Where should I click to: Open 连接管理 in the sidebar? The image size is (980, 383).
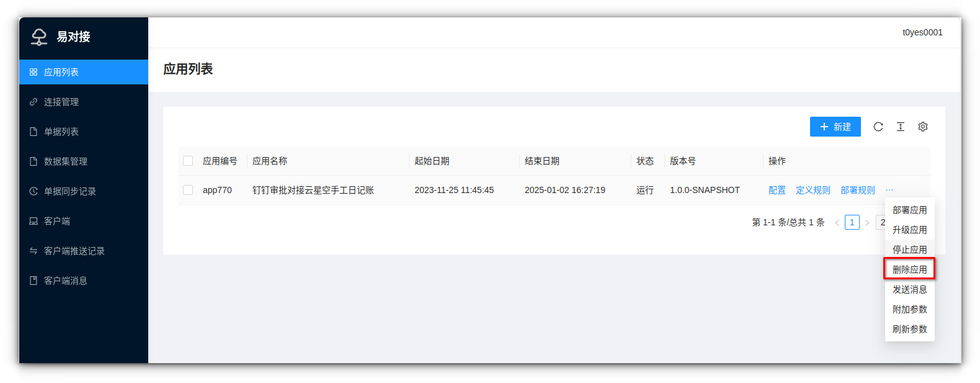point(61,102)
